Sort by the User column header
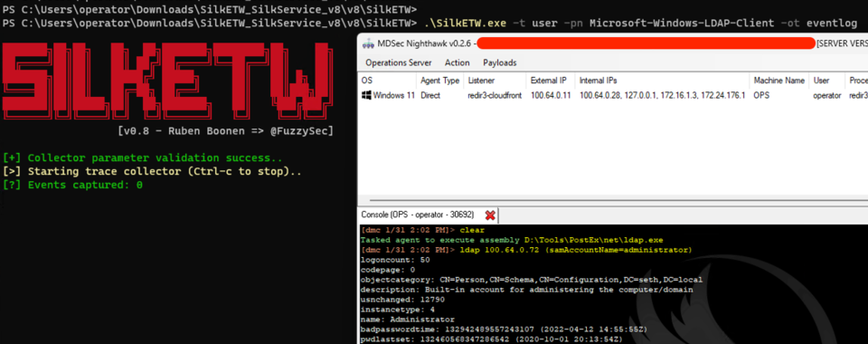 tap(821, 81)
